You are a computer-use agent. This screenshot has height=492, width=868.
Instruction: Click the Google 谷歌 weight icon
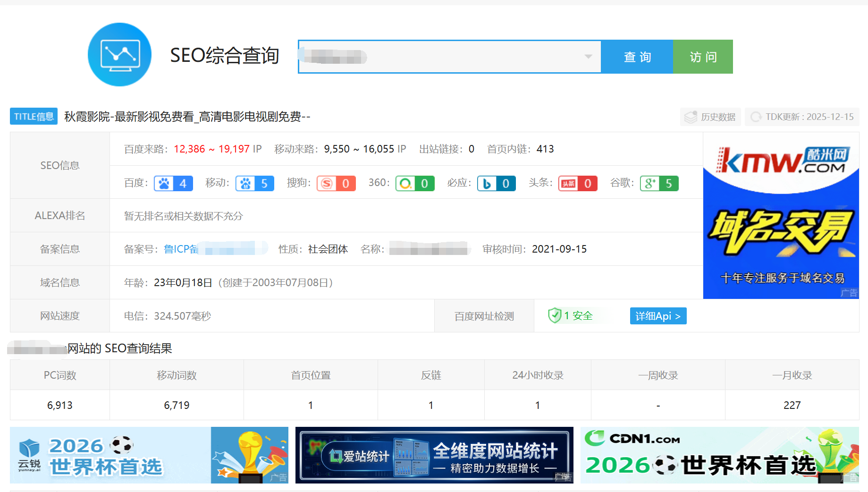pyautogui.click(x=650, y=183)
